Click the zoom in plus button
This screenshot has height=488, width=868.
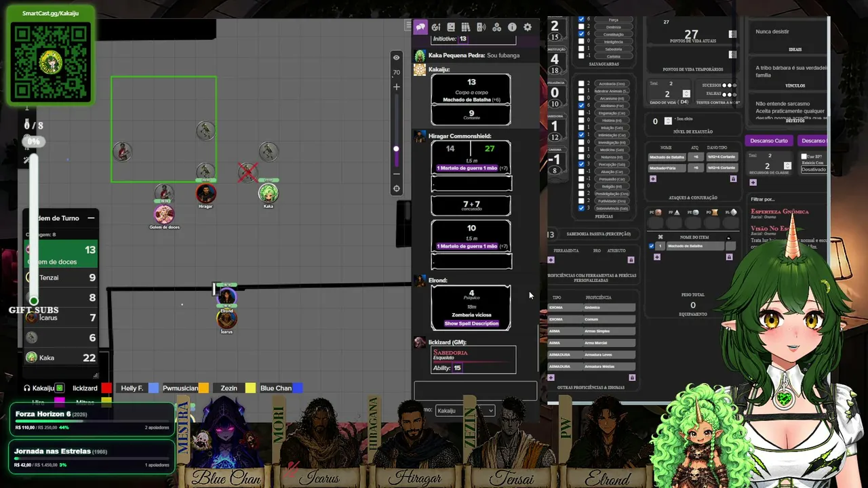coord(397,87)
